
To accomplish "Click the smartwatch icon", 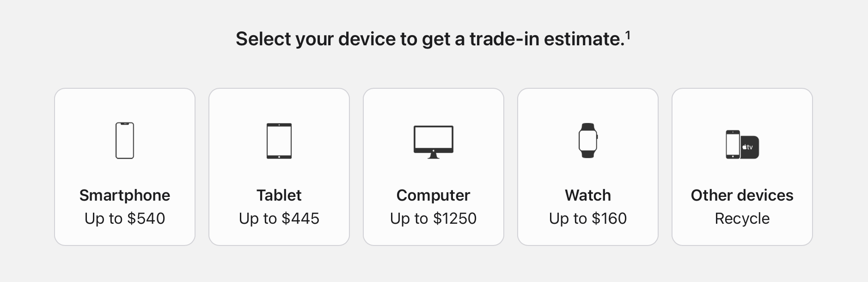I will click(588, 141).
